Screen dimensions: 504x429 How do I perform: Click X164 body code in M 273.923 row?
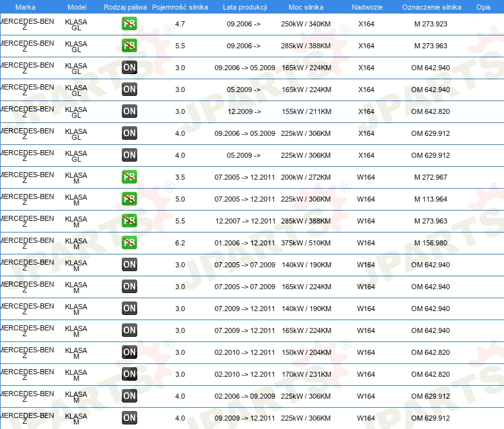[x=366, y=24]
